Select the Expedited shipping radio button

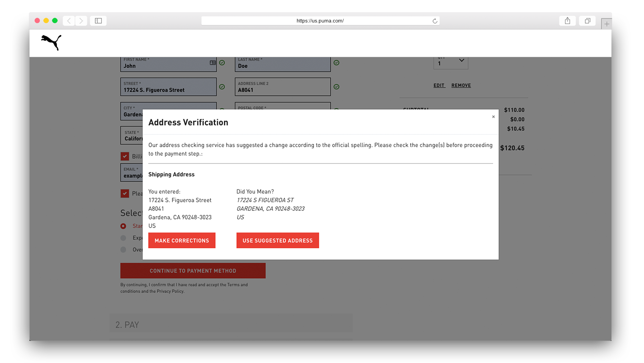[x=123, y=238]
